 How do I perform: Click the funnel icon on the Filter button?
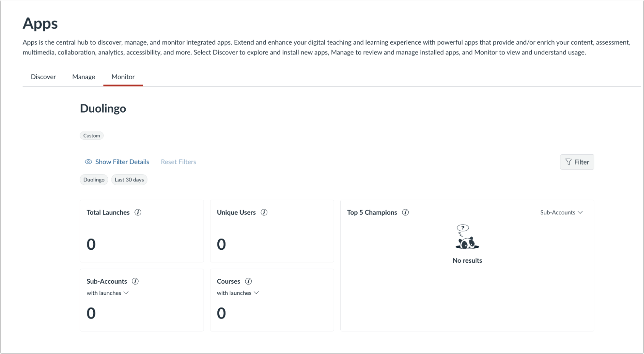point(569,162)
